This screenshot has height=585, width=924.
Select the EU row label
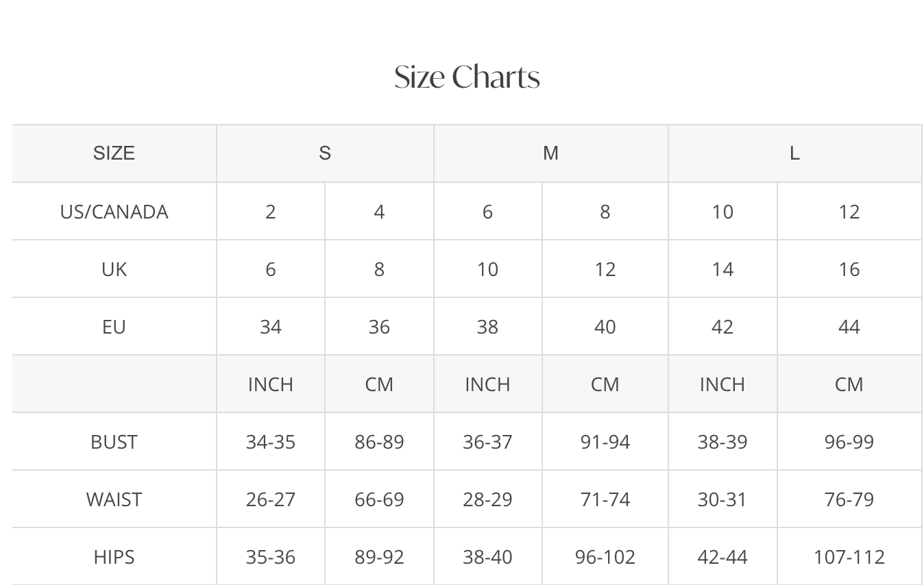point(114,327)
